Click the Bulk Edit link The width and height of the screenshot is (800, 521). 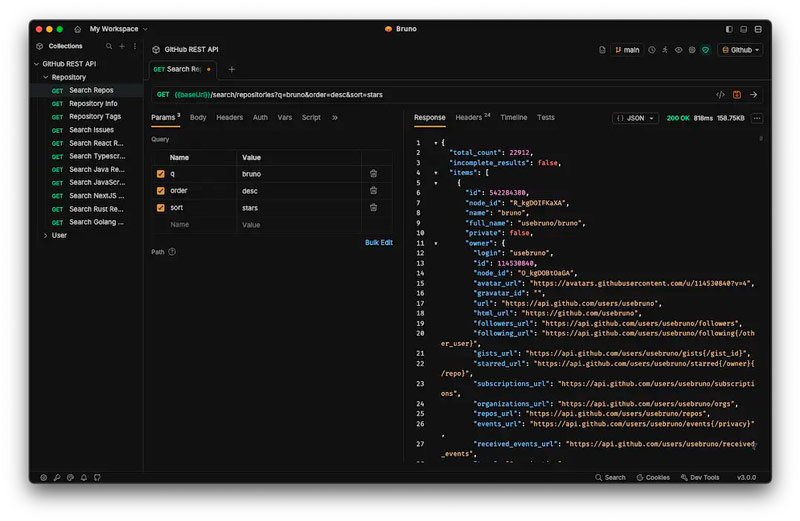tap(378, 243)
